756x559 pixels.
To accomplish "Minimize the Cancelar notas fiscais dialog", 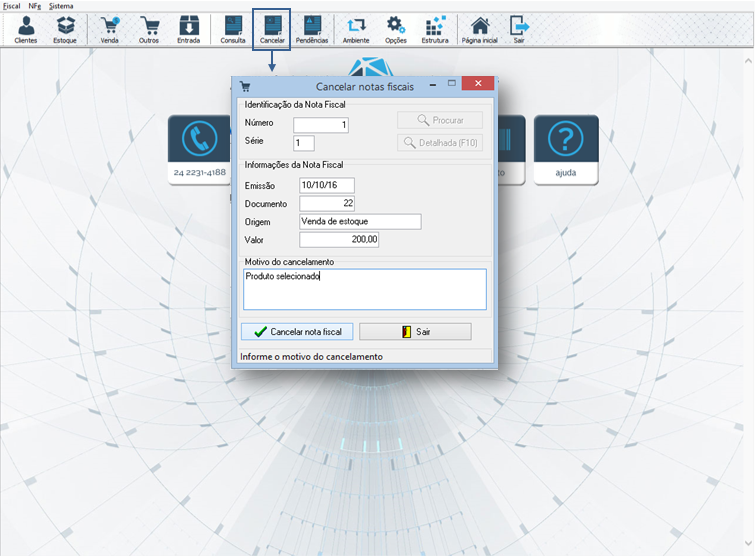I will coord(433,84).
